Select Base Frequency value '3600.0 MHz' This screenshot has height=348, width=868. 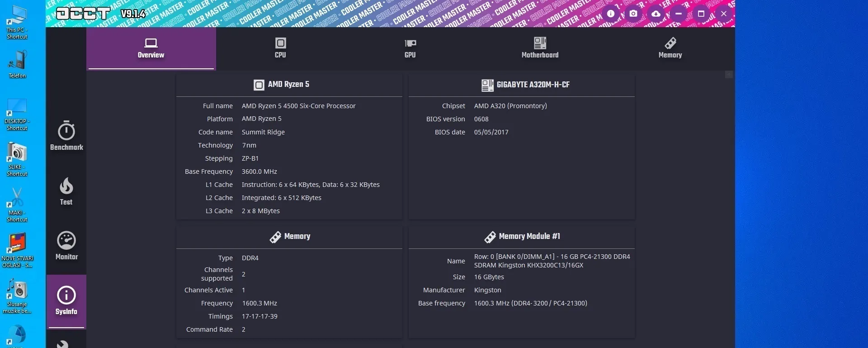coord(259,172)
